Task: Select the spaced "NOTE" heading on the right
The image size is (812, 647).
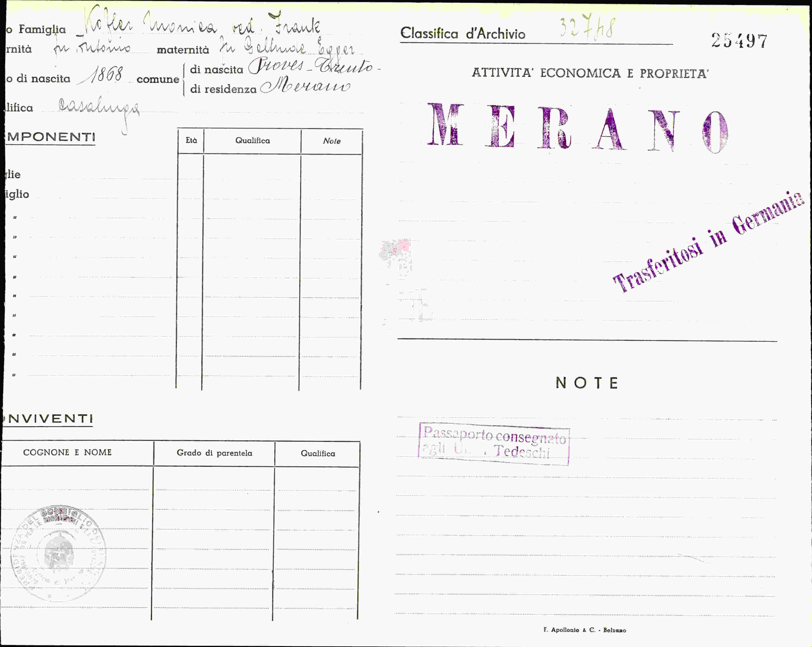Action: click(x=587, y=383)
